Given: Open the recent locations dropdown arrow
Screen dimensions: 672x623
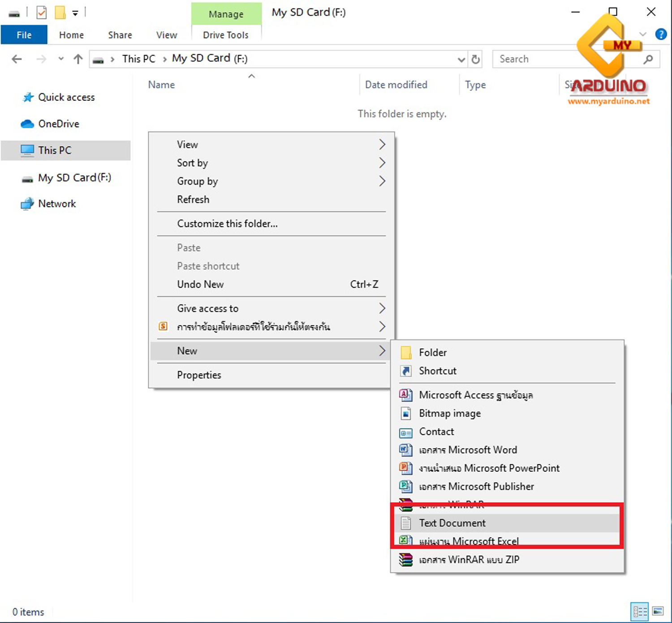Looking at the screenshot, I should click(61, 59).
